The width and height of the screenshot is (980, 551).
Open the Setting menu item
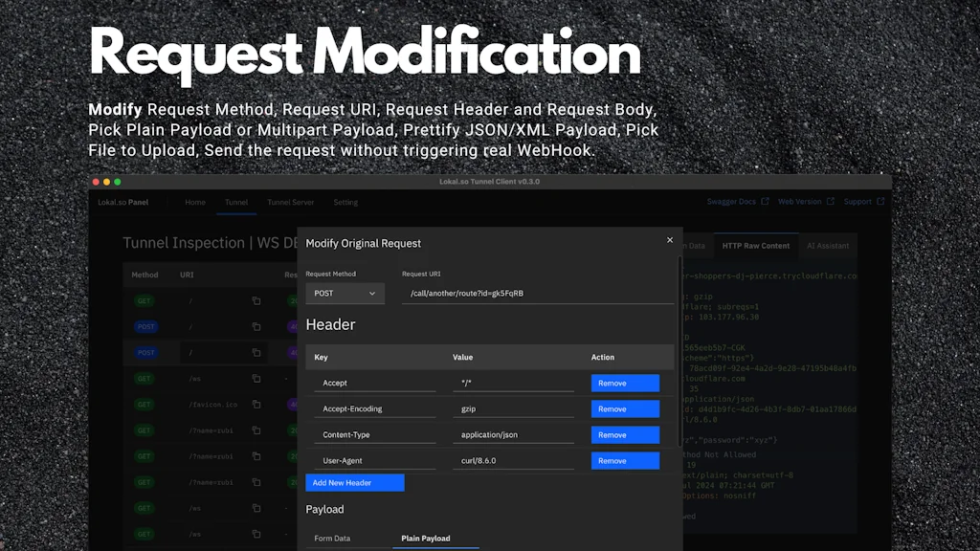345,203
